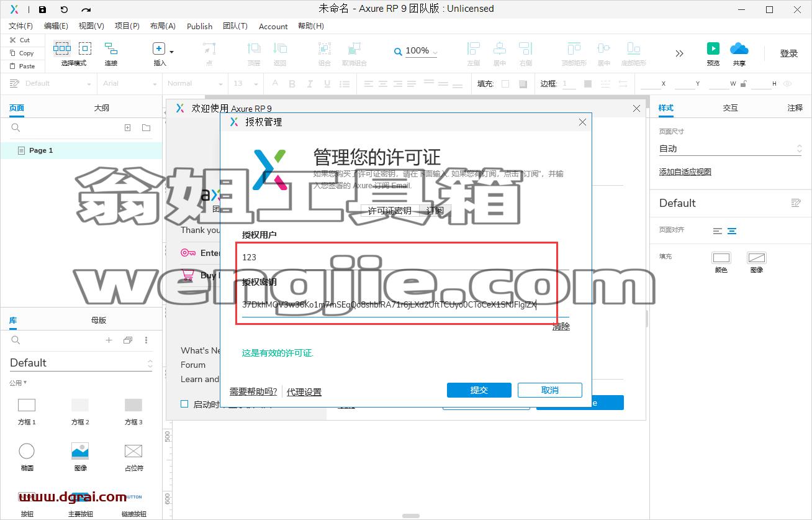Click the Cut scissors tool
The height and width of the screenshot is (520, 812).
click(x=19, y=40)
